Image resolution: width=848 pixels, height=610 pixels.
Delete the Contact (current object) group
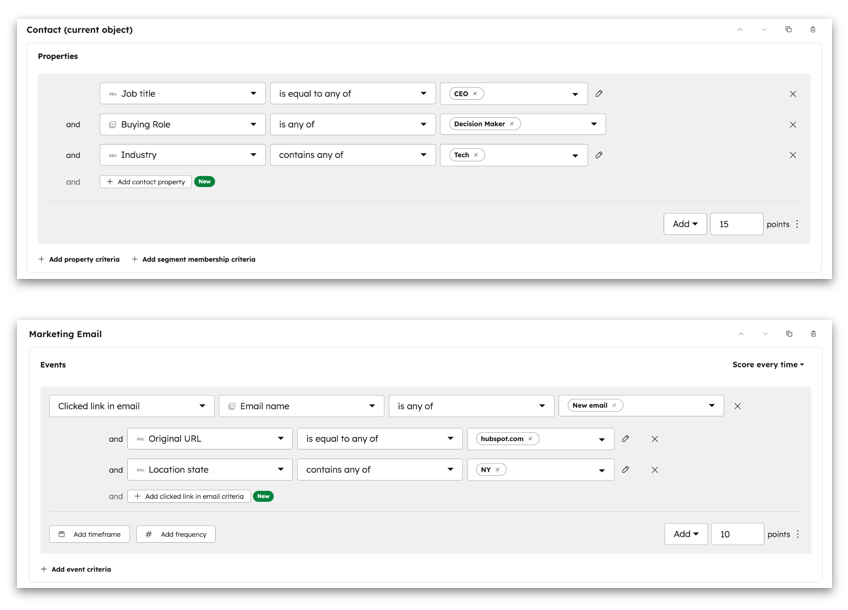(812, 30)
